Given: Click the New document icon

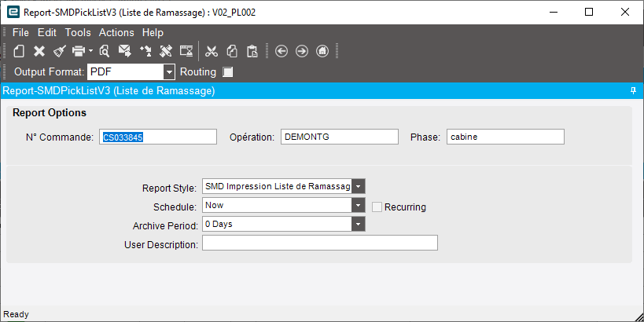Looking at the screenshot, I should (x=19, y=51).
